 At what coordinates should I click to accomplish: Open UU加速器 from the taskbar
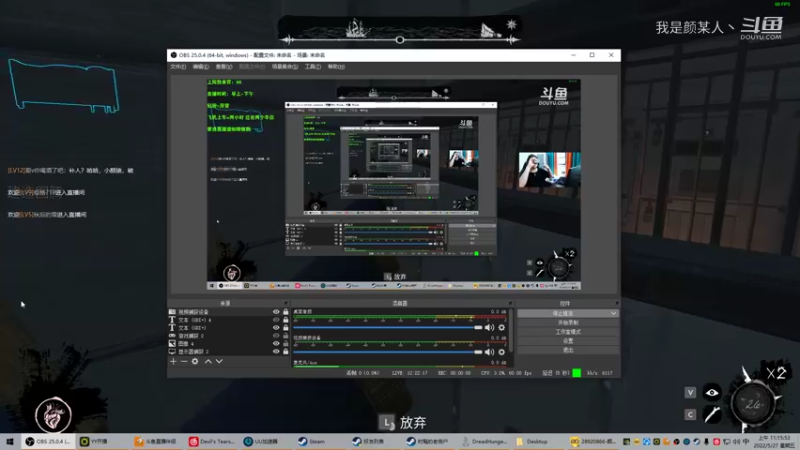261,441
